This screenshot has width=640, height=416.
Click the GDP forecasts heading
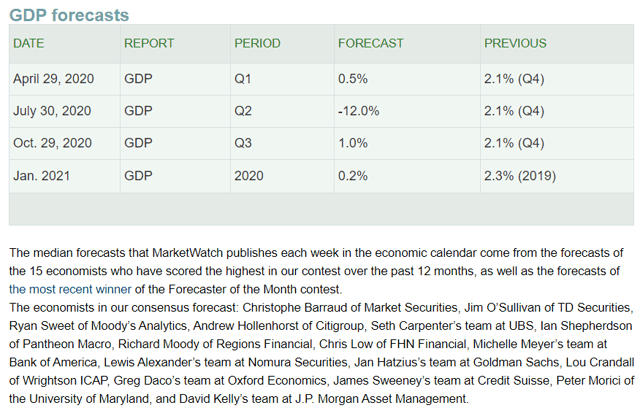click(69, 15)
